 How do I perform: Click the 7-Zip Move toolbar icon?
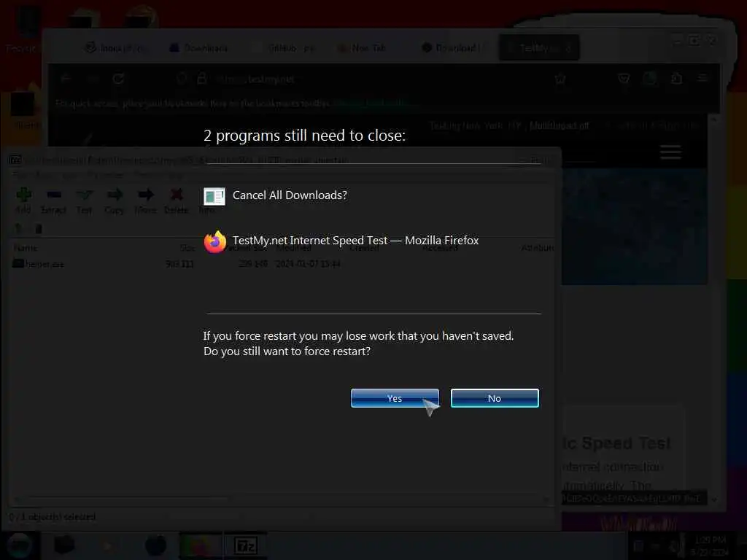pyautogui.click(x=145, y=201)
